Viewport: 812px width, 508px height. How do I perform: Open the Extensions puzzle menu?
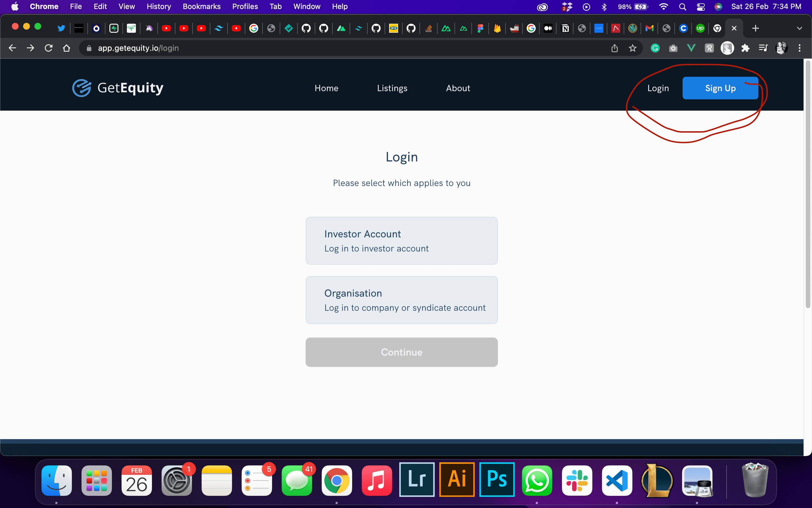click(x=745, y=48)
